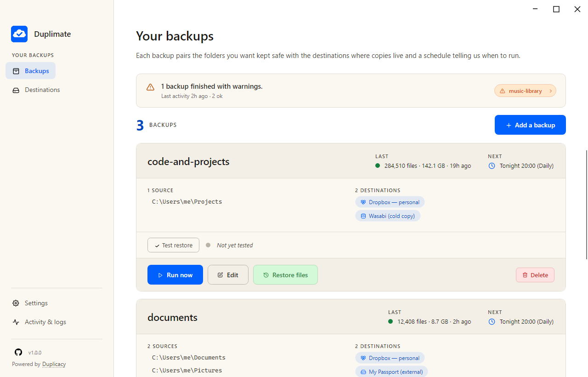
Task: Click the Duplimate cloud logo icon
Action: 19,34
